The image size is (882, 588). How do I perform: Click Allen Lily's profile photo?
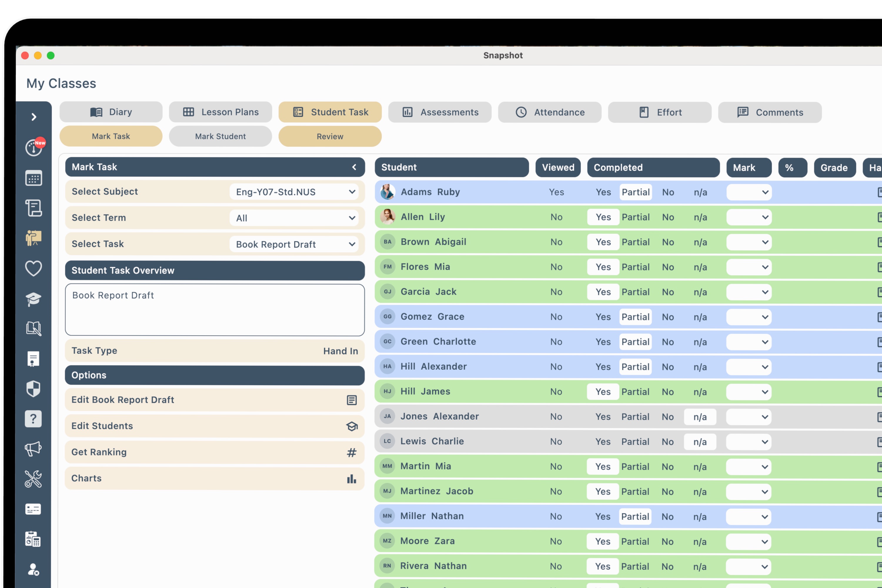[387, 217]
